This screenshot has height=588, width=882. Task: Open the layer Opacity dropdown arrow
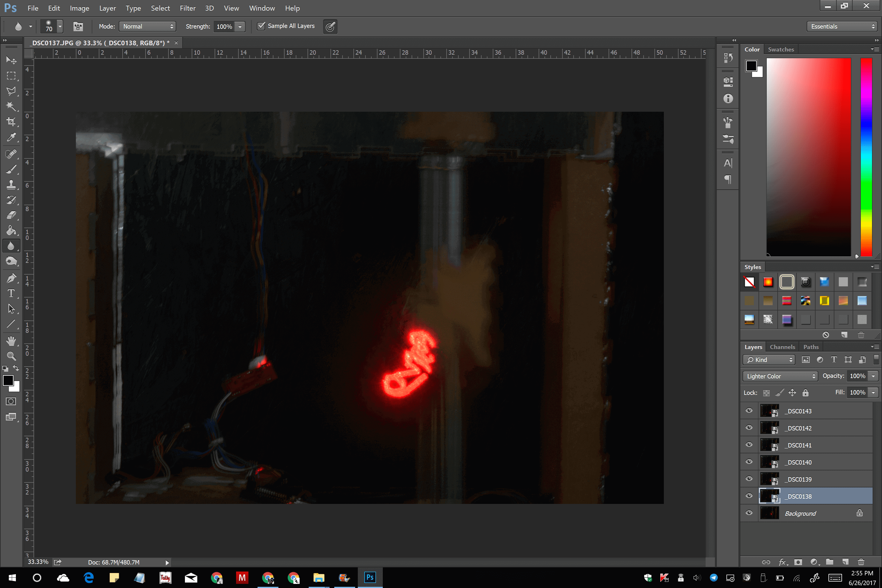pyautogui.click(x=873, y=376)
